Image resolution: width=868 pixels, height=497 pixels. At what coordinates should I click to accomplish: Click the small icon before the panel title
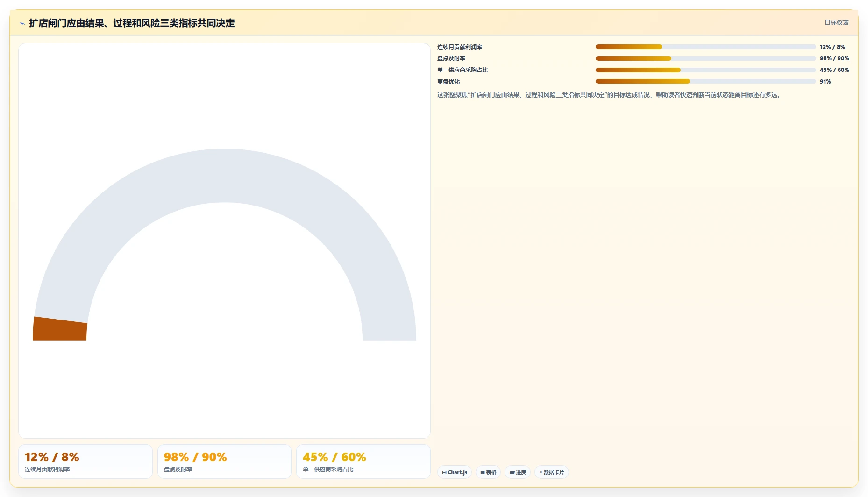point(22,23)
